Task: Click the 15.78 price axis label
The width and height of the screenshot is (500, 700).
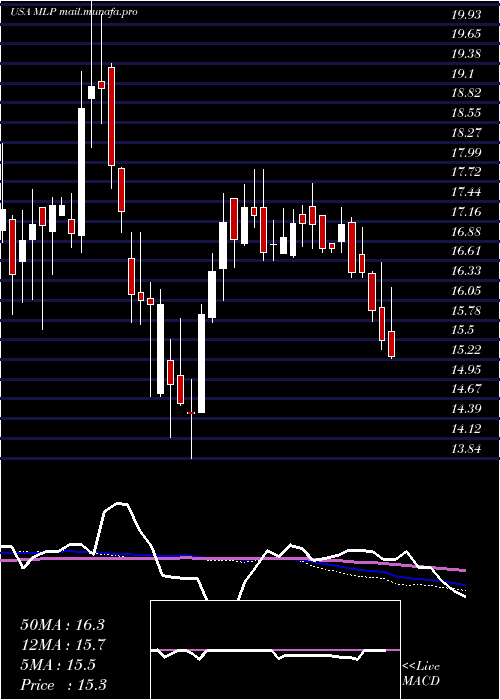Action: (x=466, y=310)
